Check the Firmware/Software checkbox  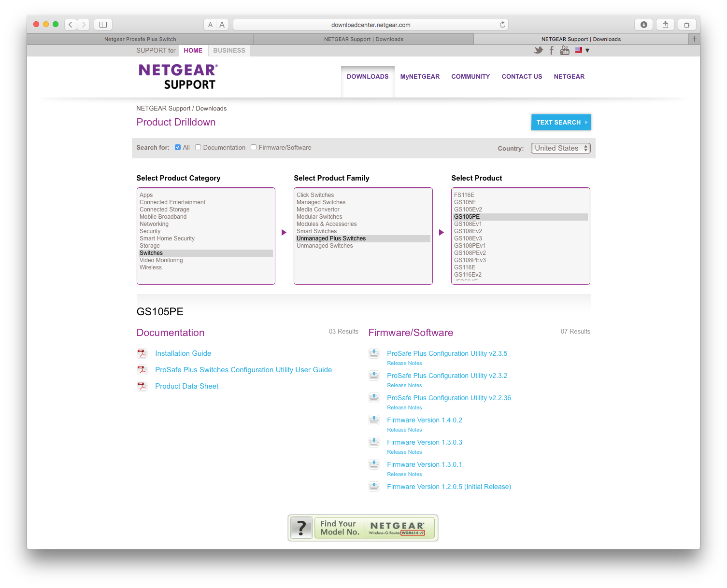click(x=254, y=148)
